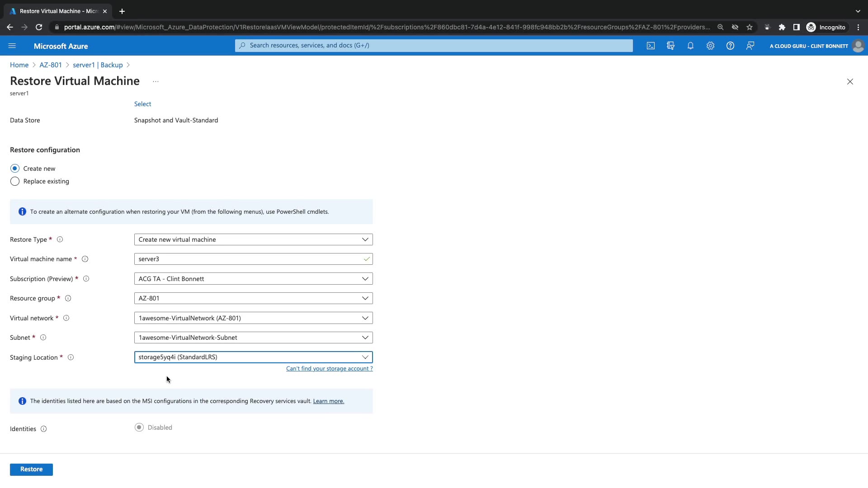This screenshot has height=488, width=868.
Task: Expand the Staging Location dropdown
Action: pos(253,357)
